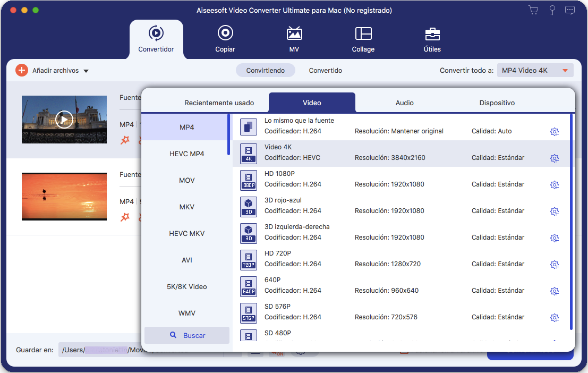This screenshot has width=588, height=373.
Task: Open settings gear for 3D rojo-azul
Action: click(554, 211)
